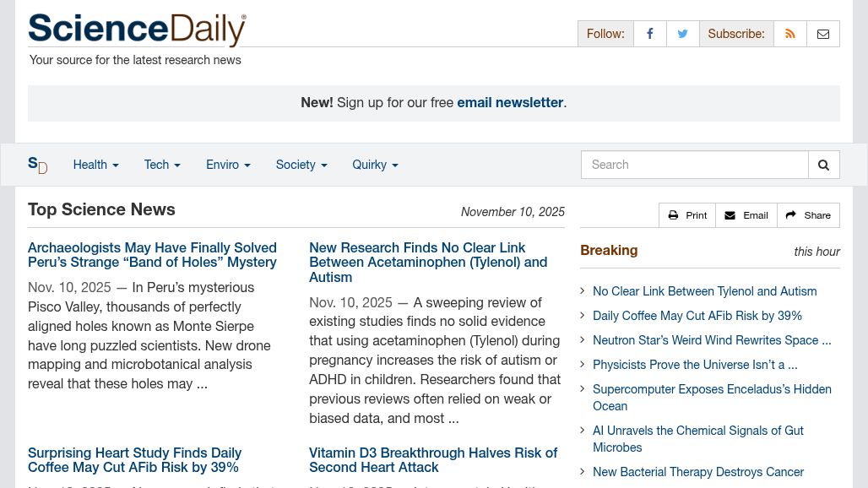Open Daily Coffee AFib breaking news link
868x488 pixels.
(697, 316)
